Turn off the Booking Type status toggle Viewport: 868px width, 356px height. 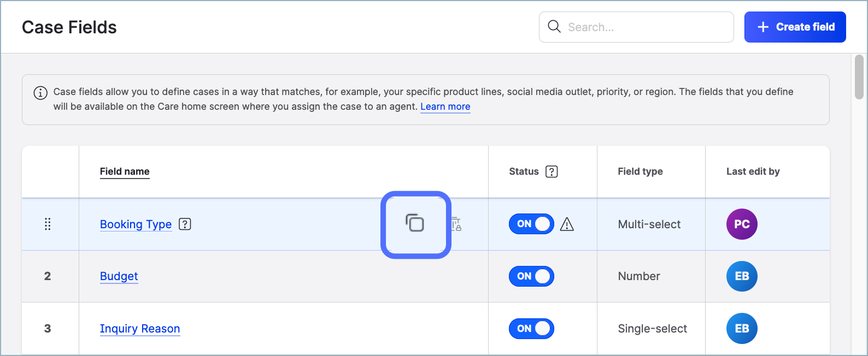pyautogui.click(x=531, y=224)
